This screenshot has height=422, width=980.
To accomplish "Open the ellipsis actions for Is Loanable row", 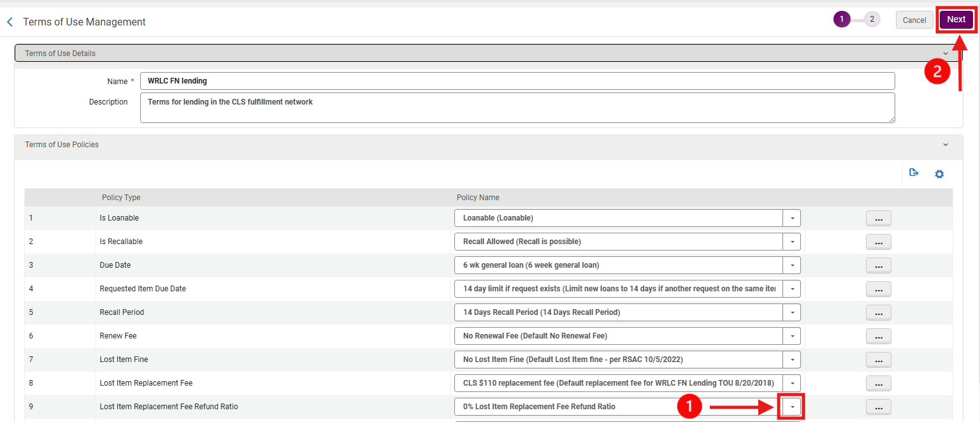I will coord(878,219).
